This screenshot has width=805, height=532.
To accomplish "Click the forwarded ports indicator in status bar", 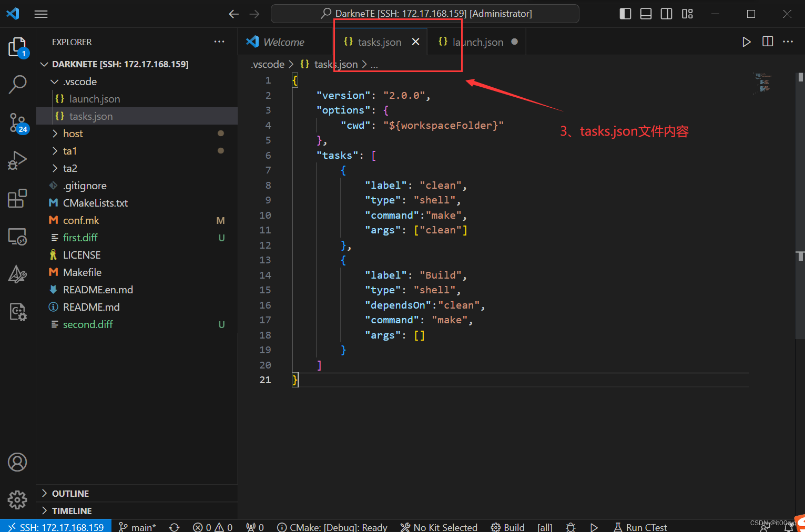I will [x=255, y=527].
